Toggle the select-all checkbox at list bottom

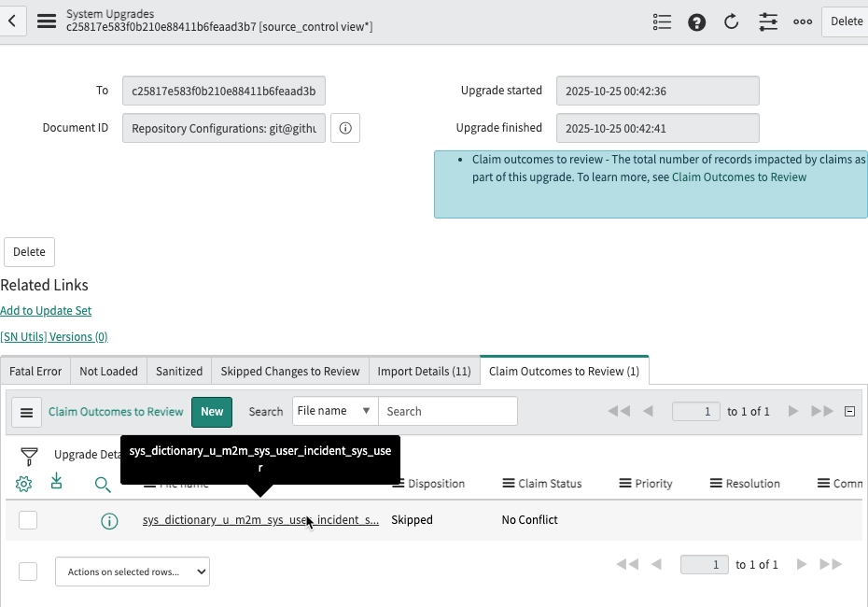pyautogui.click(x=28, y=572)
